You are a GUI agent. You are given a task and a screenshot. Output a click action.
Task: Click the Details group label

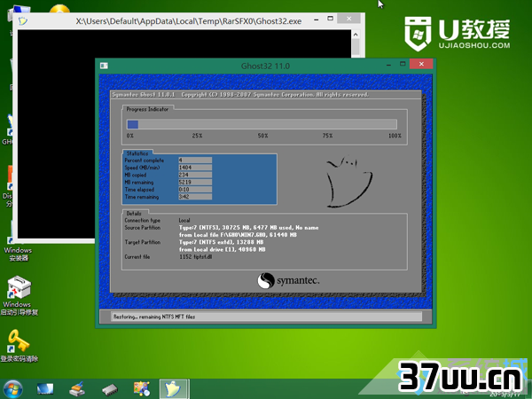point(134,214)
